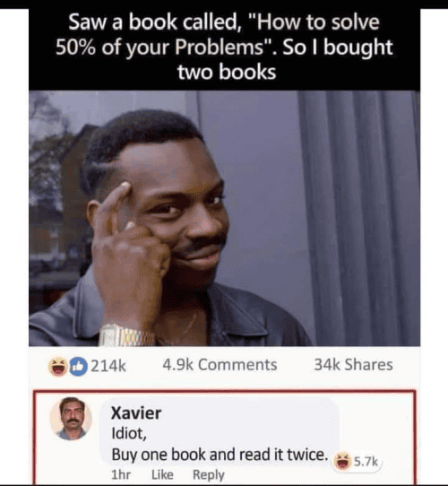Click the red border of the highlighted comment
Image resolution: width=448 pixels, height=486 pixels.
coord(224,391)
